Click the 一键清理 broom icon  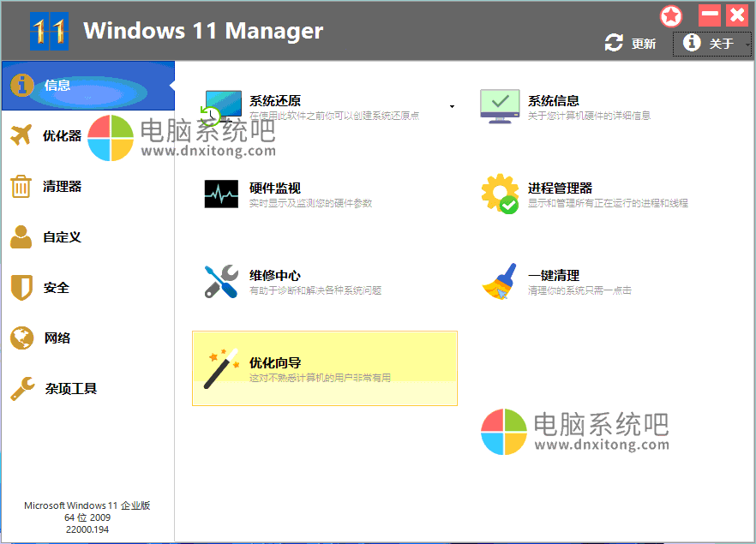coord(500,281)
